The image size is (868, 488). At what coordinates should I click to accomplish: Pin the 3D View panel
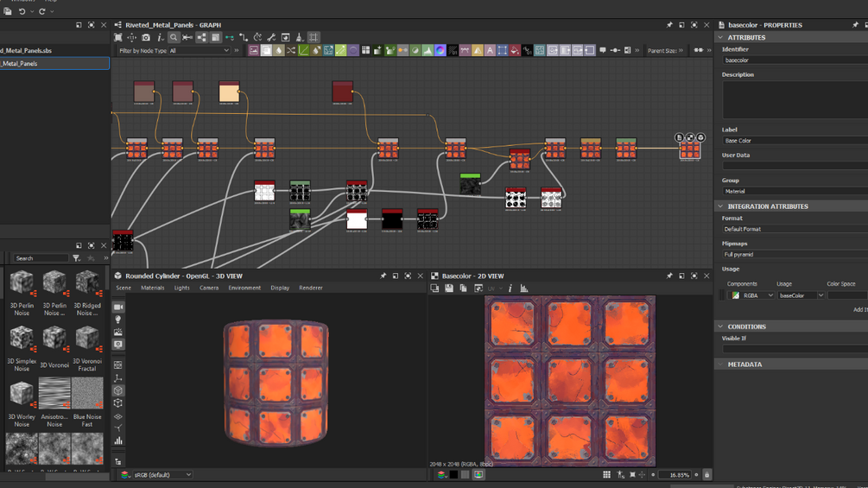point(383,276)
